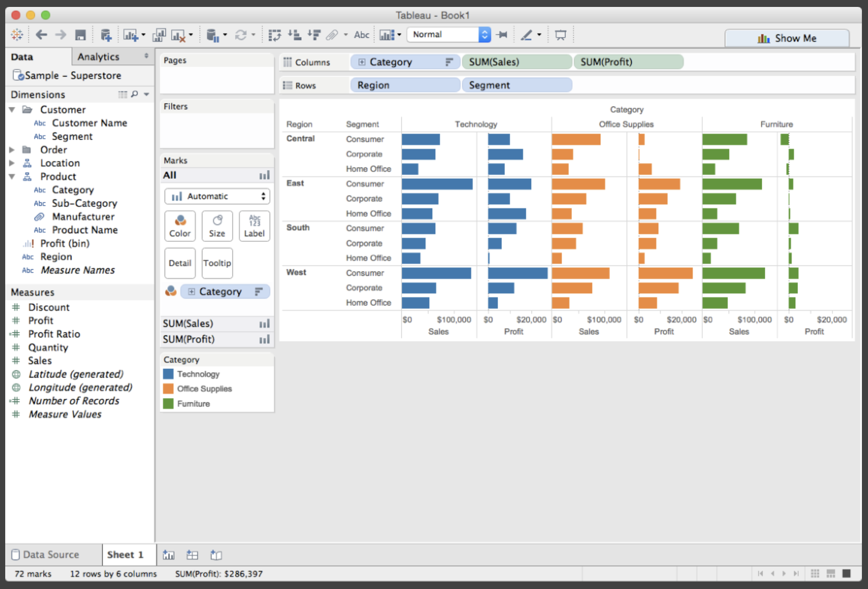Click the Save floppy disk icon
The height and width of the screenshot is (589, 868).
[81, 35]
